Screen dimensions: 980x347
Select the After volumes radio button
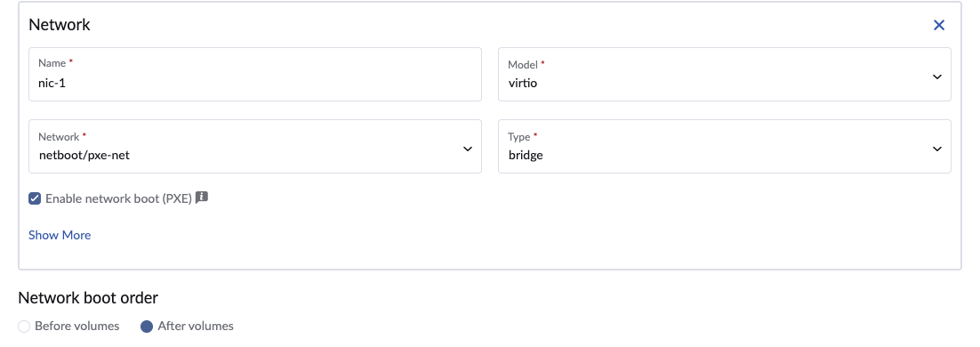pyautogui.click(x=147, y=327)
